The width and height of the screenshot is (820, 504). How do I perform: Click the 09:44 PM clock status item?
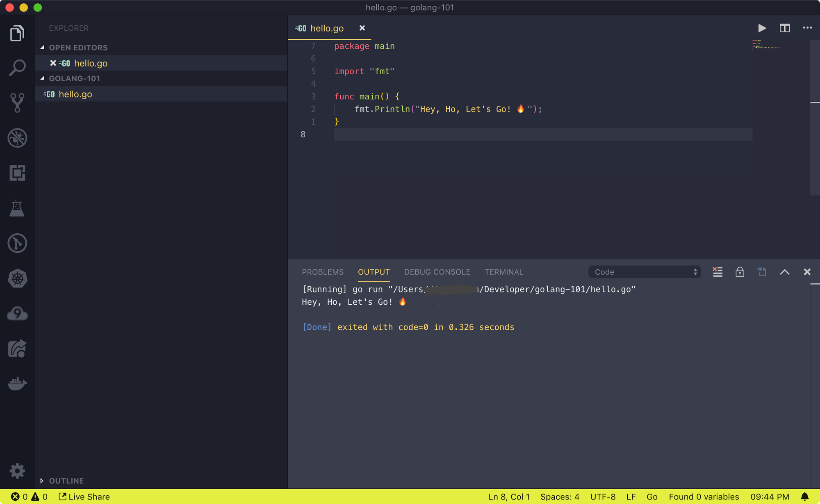[770, 497]
